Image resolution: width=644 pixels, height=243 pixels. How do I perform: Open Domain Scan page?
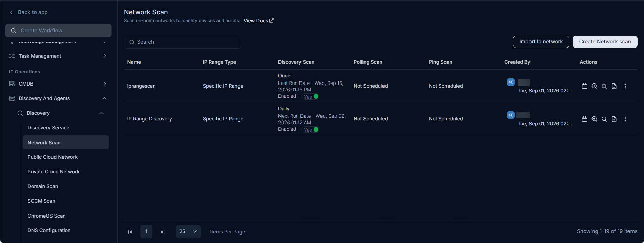tap(43, 186)
